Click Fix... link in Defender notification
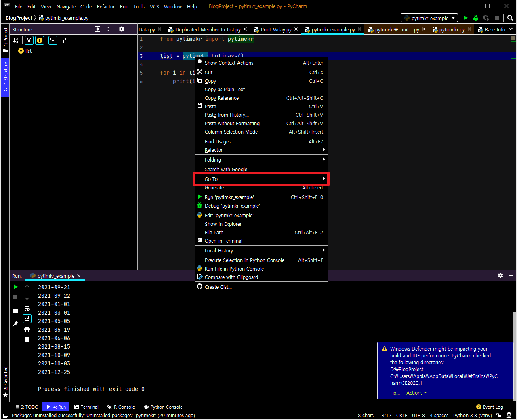 tap(395, 393)
